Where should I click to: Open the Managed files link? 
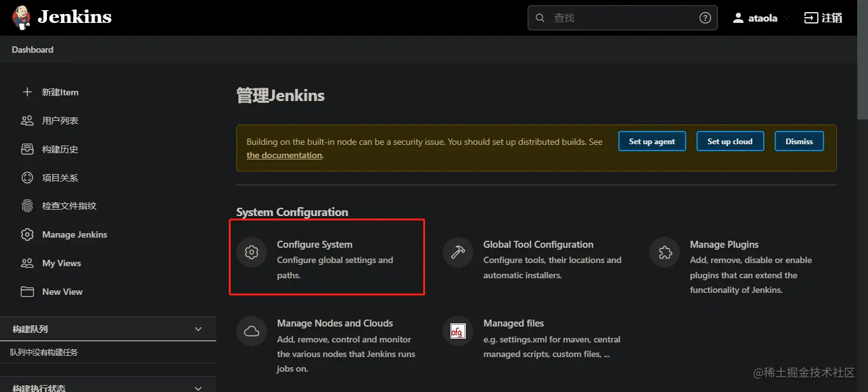tap(513, 323)
